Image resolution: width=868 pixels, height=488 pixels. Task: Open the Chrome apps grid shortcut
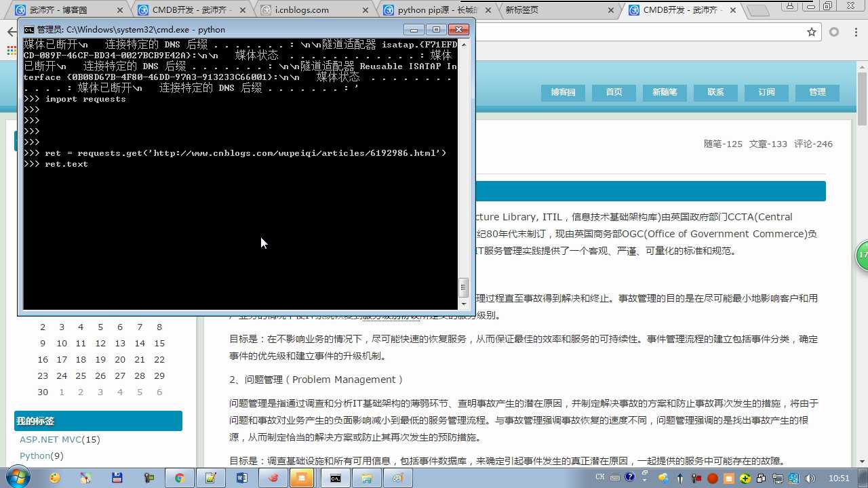12,50
